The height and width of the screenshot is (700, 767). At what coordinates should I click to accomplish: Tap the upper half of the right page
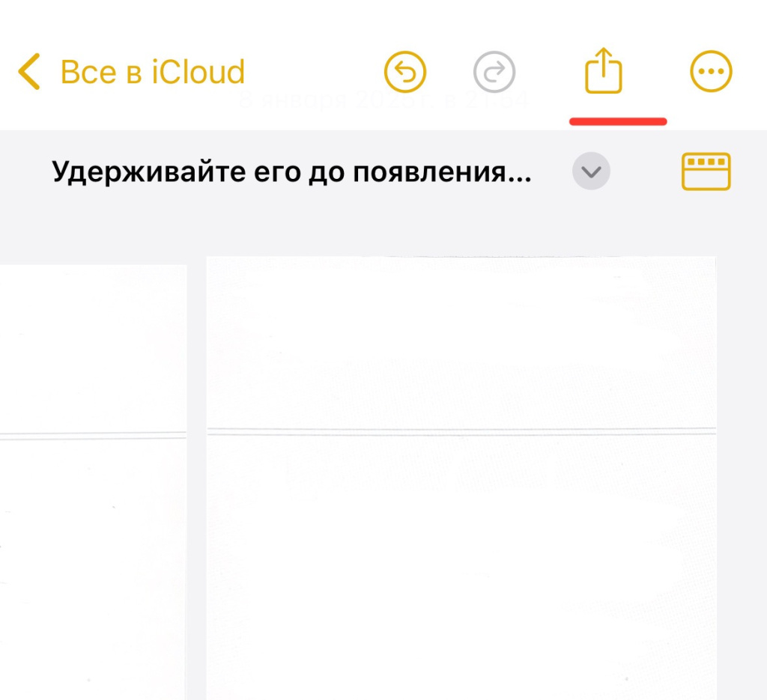pyautogui.click(x=461, y=344)
